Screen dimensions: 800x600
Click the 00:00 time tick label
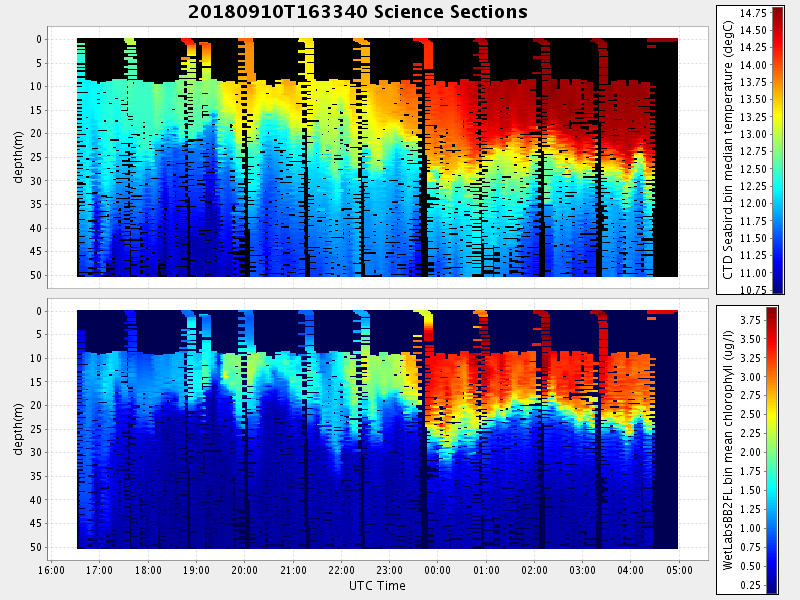click(438, 569)
